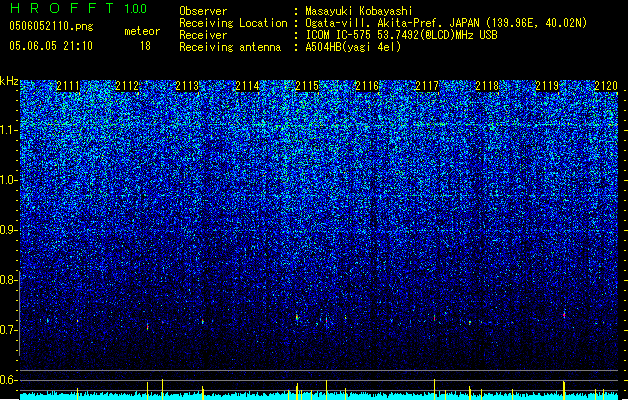Click the meteor count 18
Screen dimensions: 629x400
point(145,46)
